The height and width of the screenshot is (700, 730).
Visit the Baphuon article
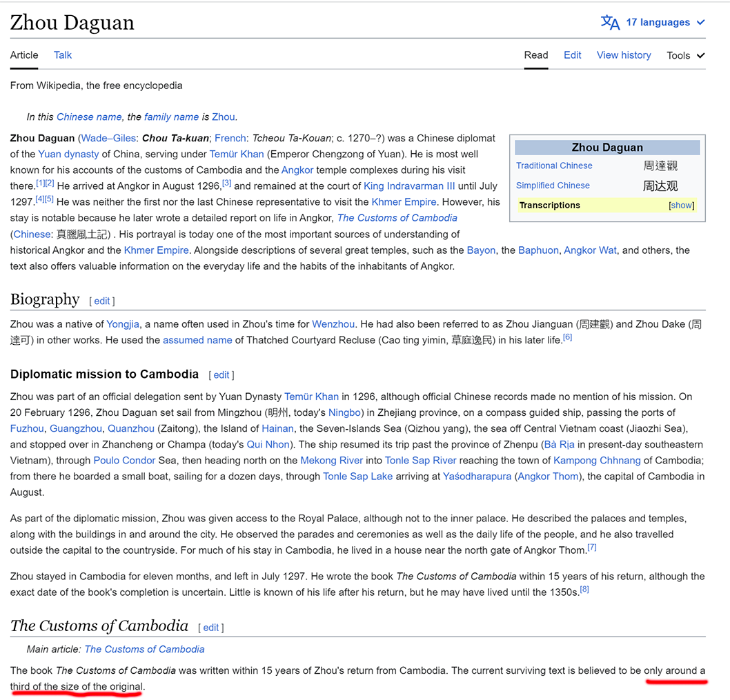coord(538,250)
